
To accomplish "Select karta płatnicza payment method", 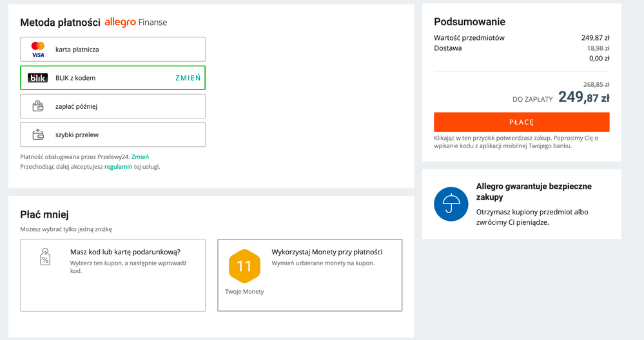I will [x=113, y=49].
